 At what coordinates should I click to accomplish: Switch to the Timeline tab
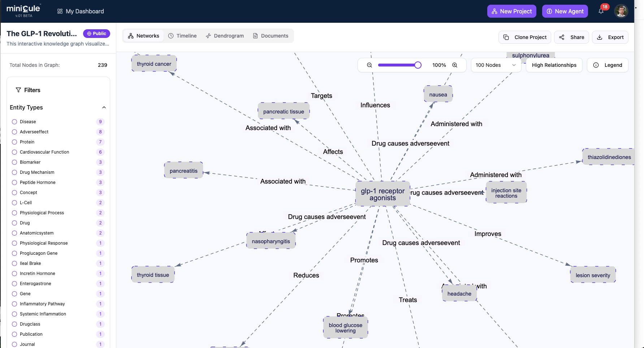183,35
